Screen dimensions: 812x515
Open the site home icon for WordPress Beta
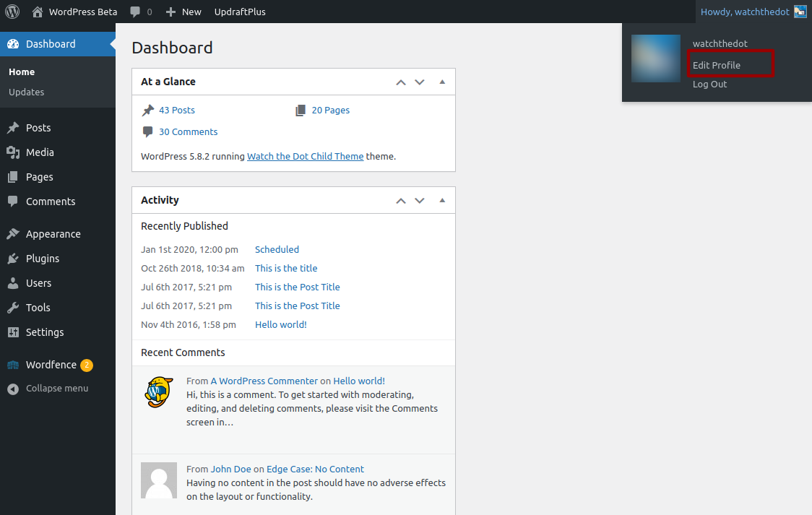pos(38,12)
